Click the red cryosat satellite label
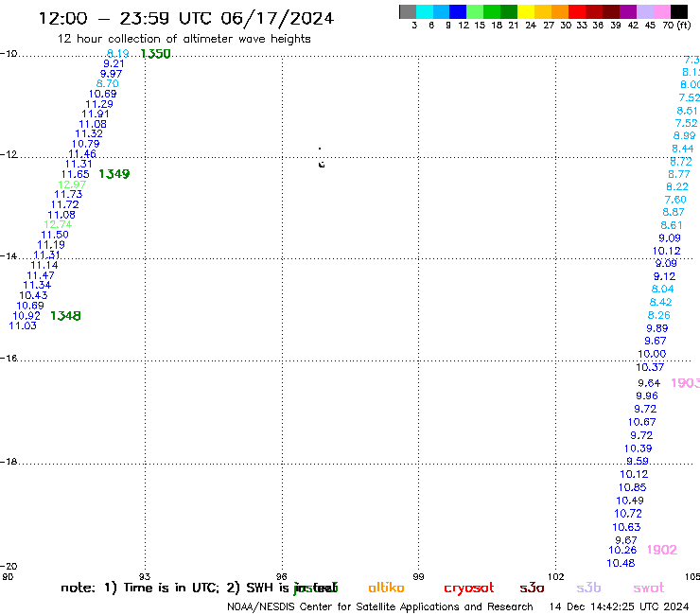The width and height of the screenshot is (700, 615). coord(469,589)
